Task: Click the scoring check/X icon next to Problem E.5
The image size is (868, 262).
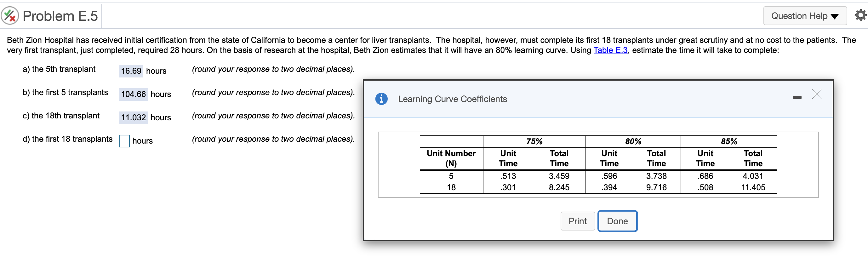Action: click(x=10, y=15)
